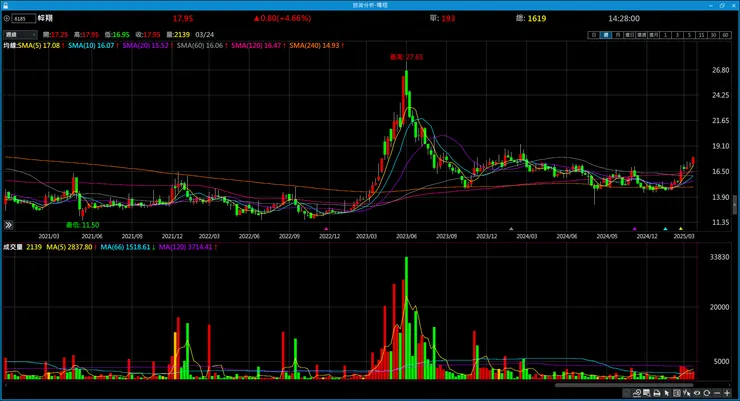Click the chart analysis tool icon in bottom toolbar

[x=637, y=393]
